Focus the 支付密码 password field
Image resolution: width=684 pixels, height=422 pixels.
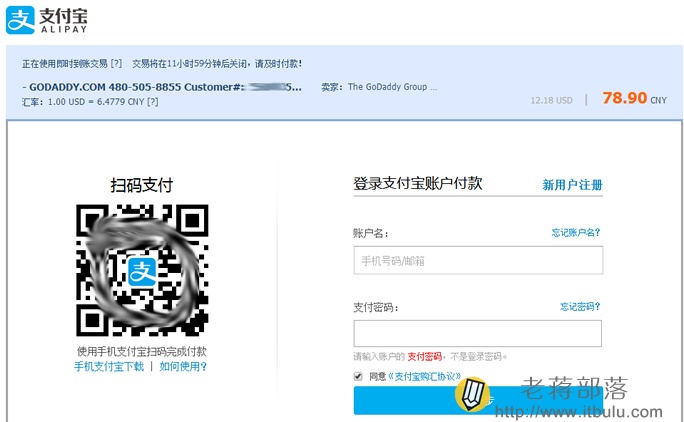coord(478,333)
